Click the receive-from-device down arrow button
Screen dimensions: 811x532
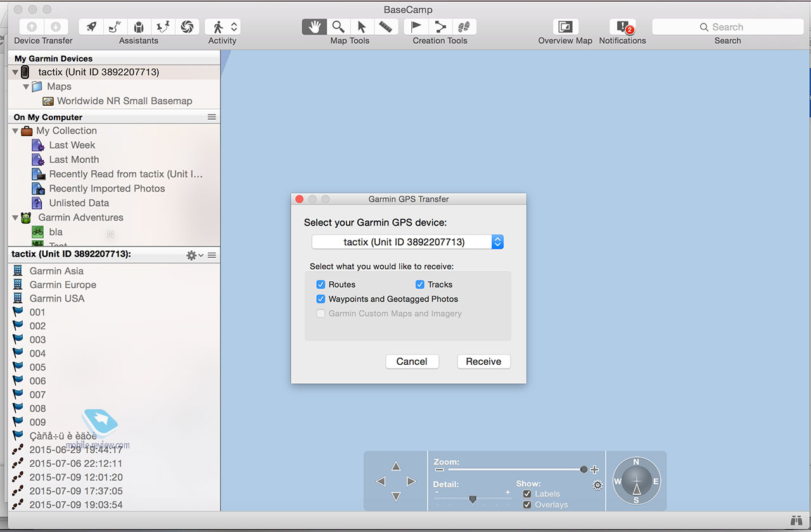point(56,27)
